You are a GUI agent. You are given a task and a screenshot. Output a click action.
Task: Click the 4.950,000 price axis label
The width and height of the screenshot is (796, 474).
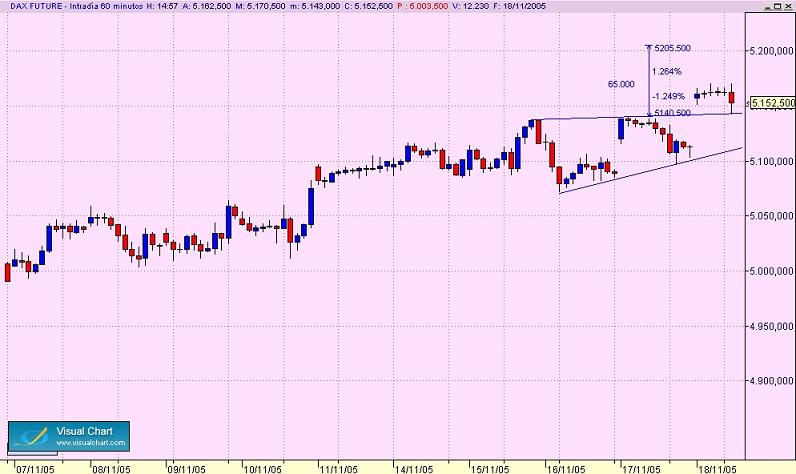[x=771, y=326]
